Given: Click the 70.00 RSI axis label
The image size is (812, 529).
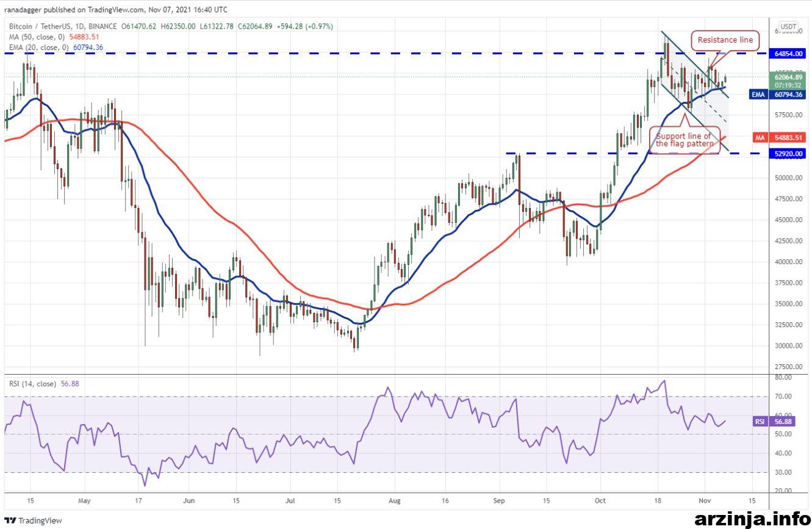Looking at the screenshot, I should pyautogui.click(x=783, y=397).
